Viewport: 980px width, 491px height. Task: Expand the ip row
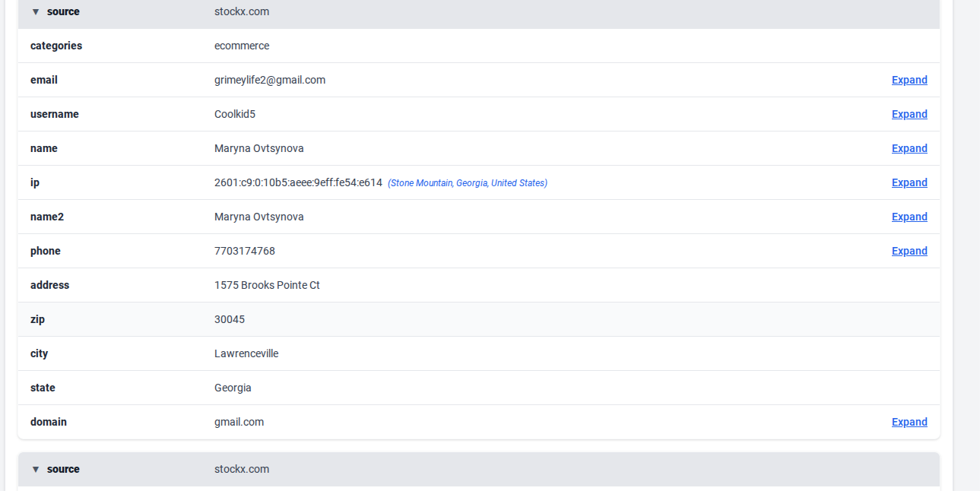909,182
